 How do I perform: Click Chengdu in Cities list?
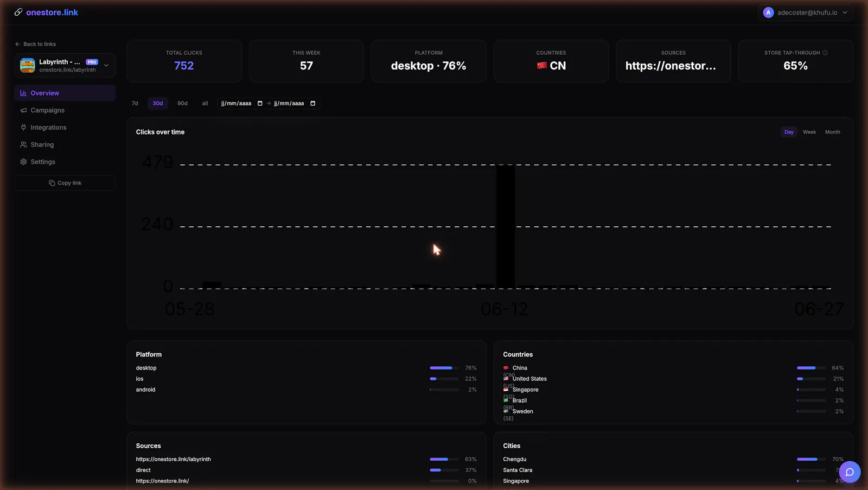pos(514,459)
